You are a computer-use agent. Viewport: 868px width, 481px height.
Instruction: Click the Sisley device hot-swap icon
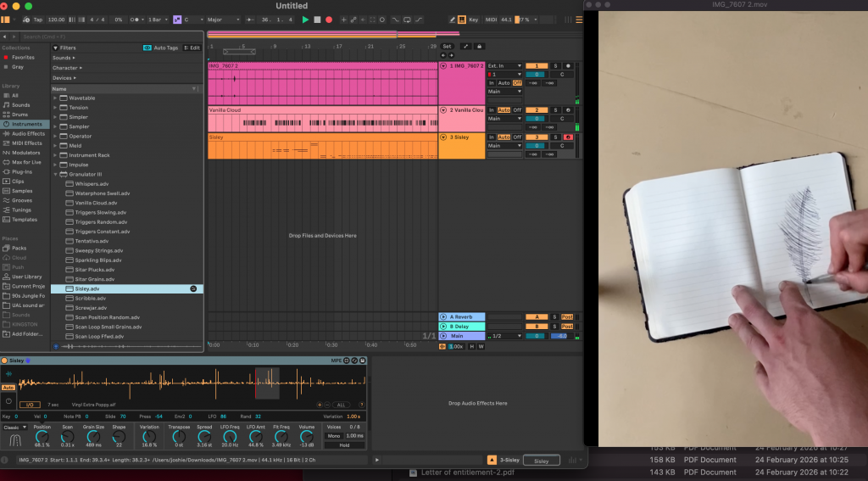[355, 361]
